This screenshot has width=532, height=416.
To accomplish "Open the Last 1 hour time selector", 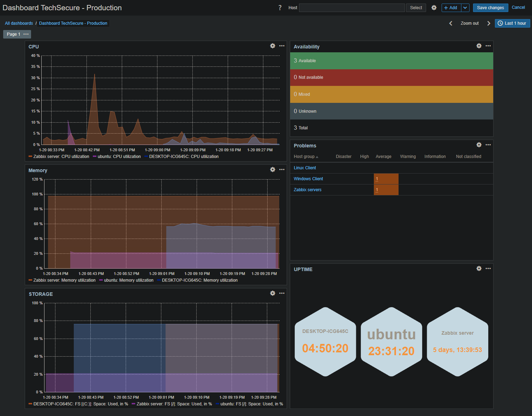I will (x=512, y=23).
